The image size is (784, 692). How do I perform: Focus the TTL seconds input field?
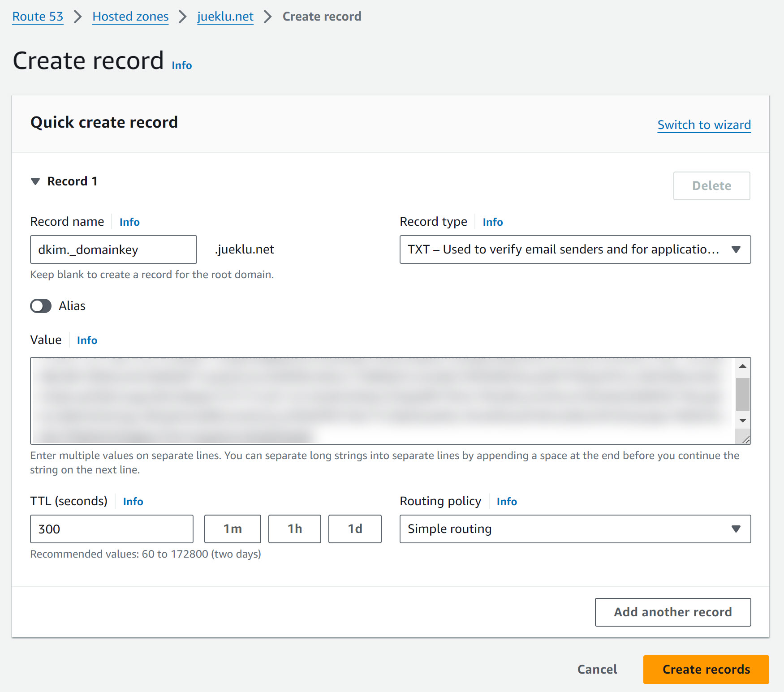pyautogui.click(x=112, y=529)
